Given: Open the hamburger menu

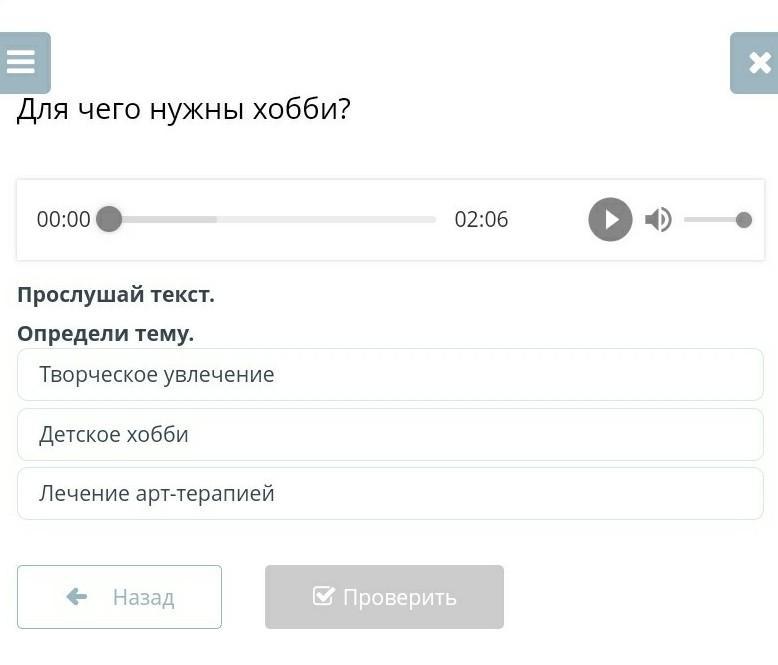Looking at the screenshot, I should point(22,63).
